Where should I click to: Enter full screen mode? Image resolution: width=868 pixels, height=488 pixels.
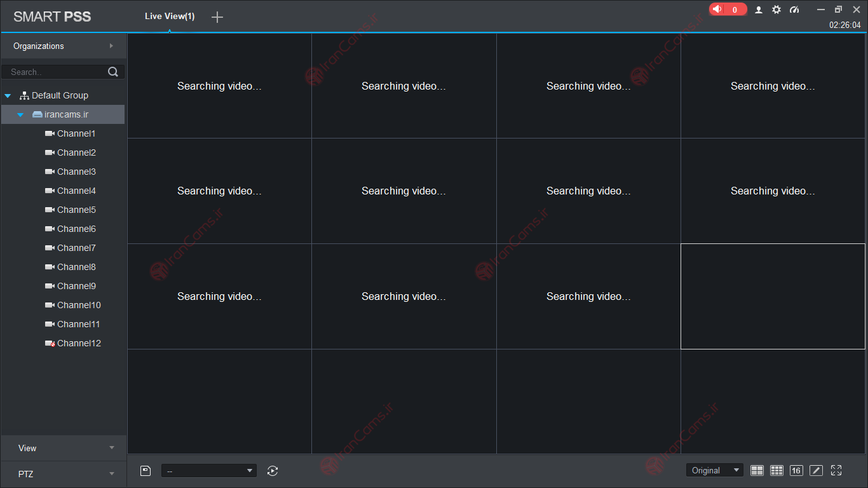click(836, 470)
